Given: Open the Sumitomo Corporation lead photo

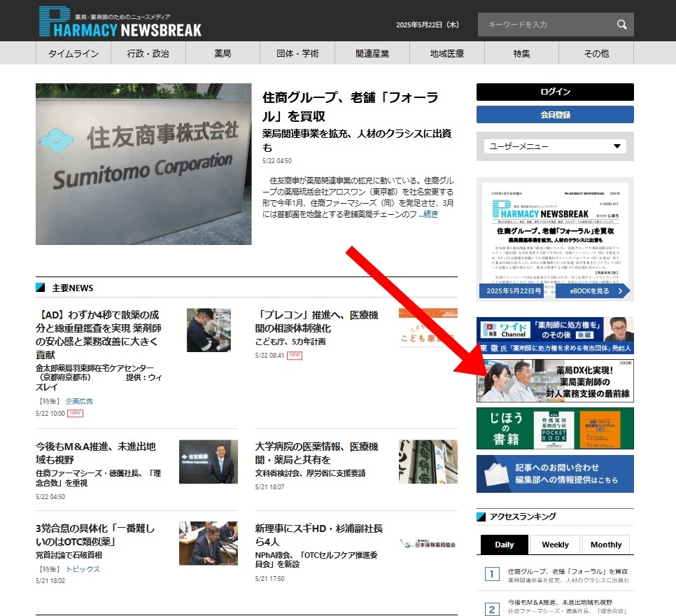Looking at the screenshot, I should click(143, 164).
